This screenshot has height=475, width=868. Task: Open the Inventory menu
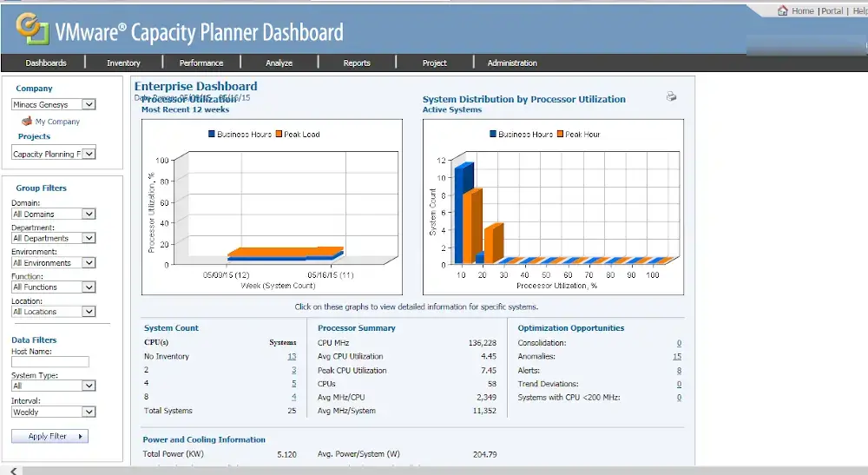(123, 63)
